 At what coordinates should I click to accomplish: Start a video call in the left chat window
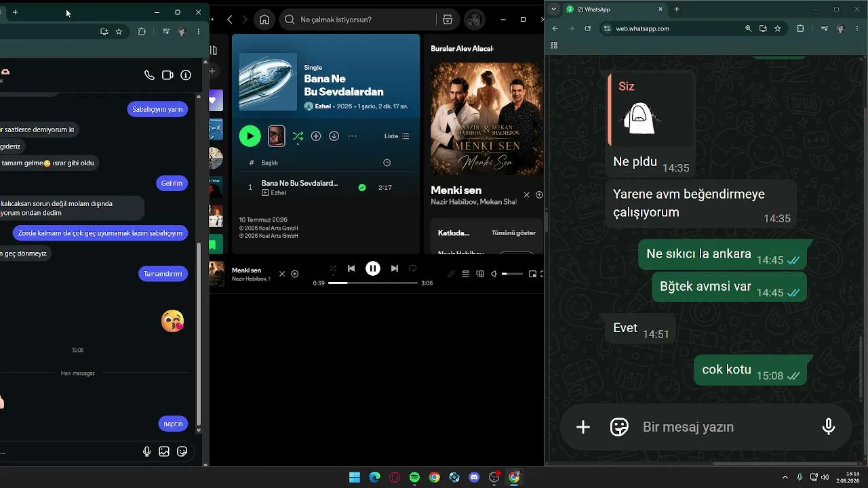click(167, 75)
